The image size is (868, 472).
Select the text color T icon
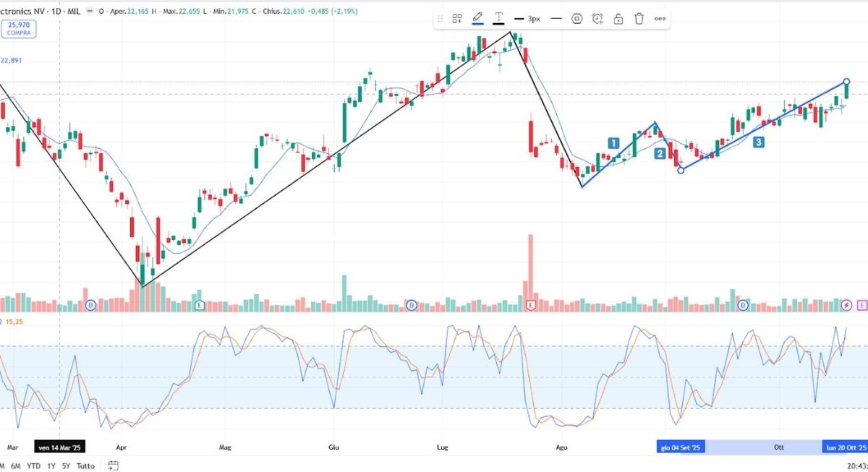click(x=498, y=19)
